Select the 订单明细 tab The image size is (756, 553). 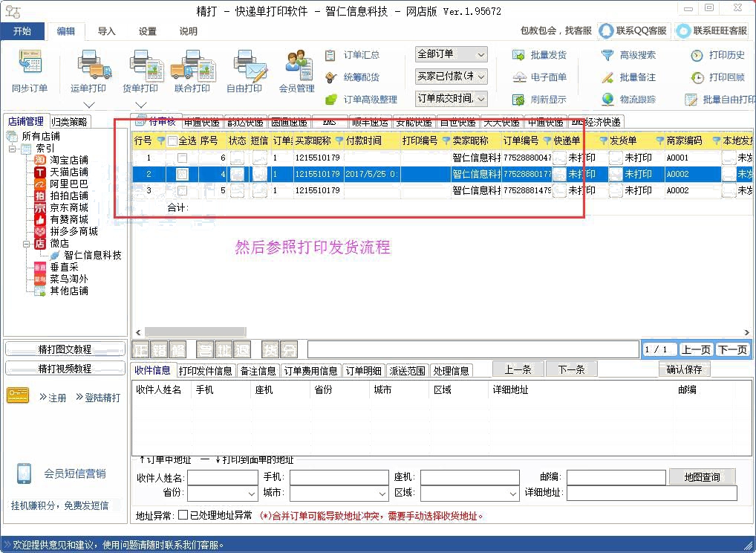click(364, 371)
